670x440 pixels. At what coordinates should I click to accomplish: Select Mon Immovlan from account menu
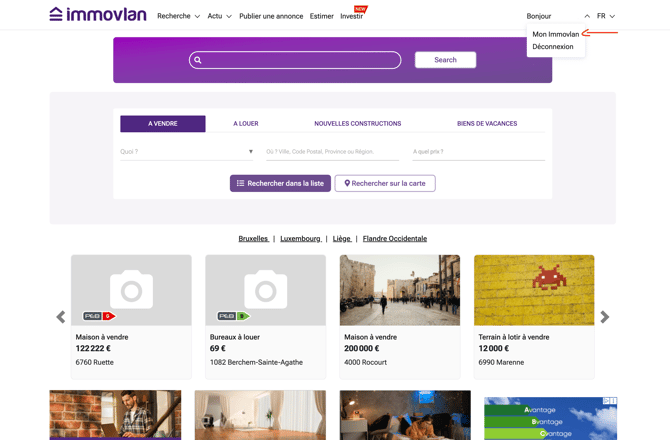tap(555, 34)
